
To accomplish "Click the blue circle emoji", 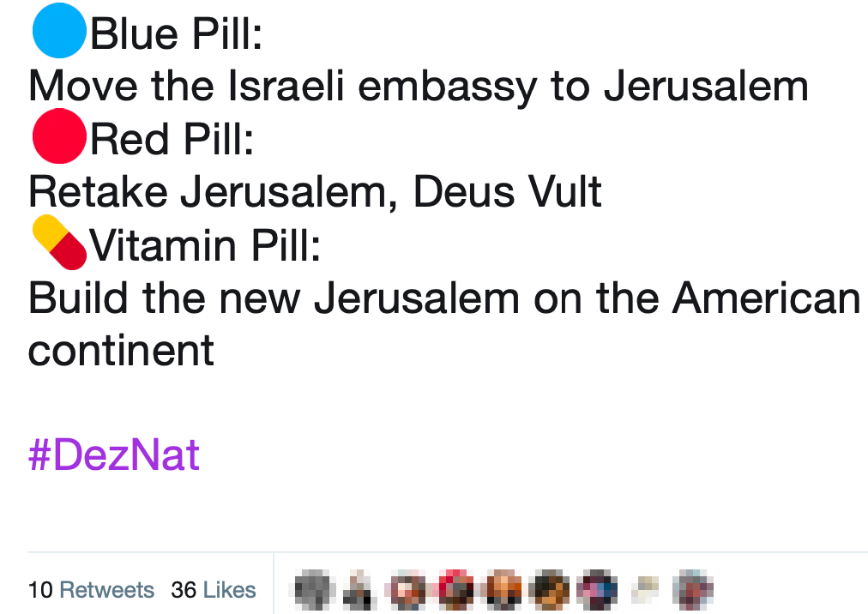I will coord(59,31).
